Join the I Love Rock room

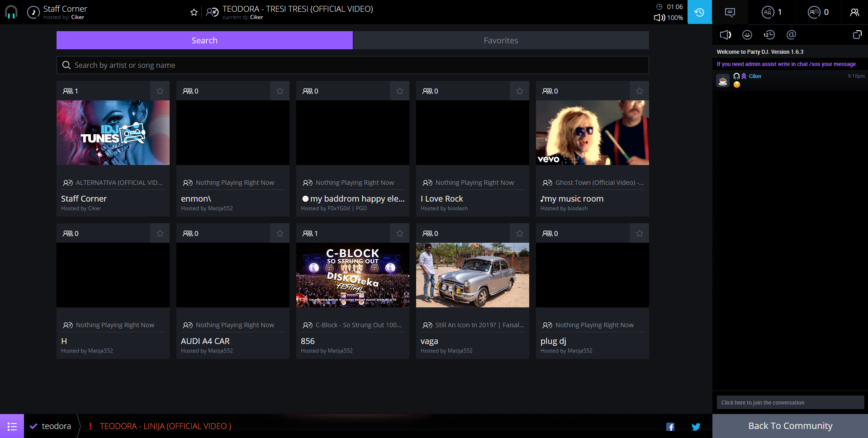click(442, 198)
